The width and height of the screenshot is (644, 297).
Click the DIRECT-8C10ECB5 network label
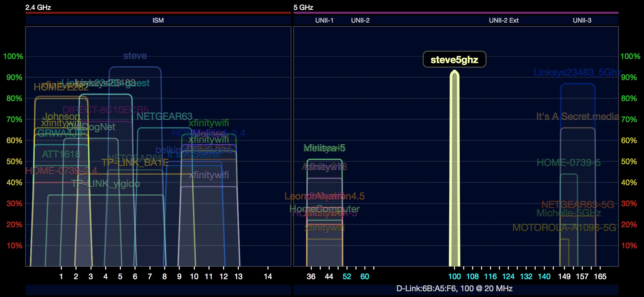[106, 110]
